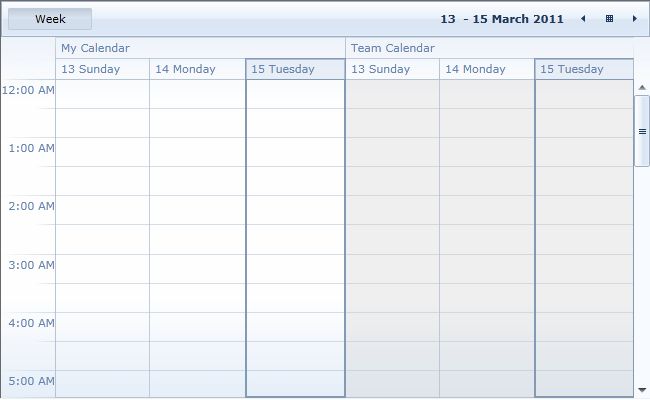Image resolution: width=650 pixels, height=400 pixels.
Task: Open 14 Monday header under Team Calendar
Action: [x=487, y=69]
